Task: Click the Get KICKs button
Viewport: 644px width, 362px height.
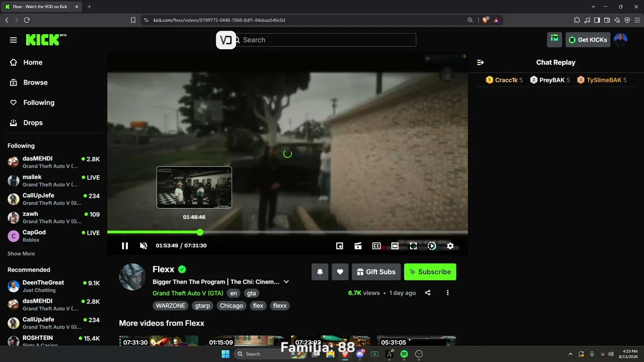Action: click(588, 40)
